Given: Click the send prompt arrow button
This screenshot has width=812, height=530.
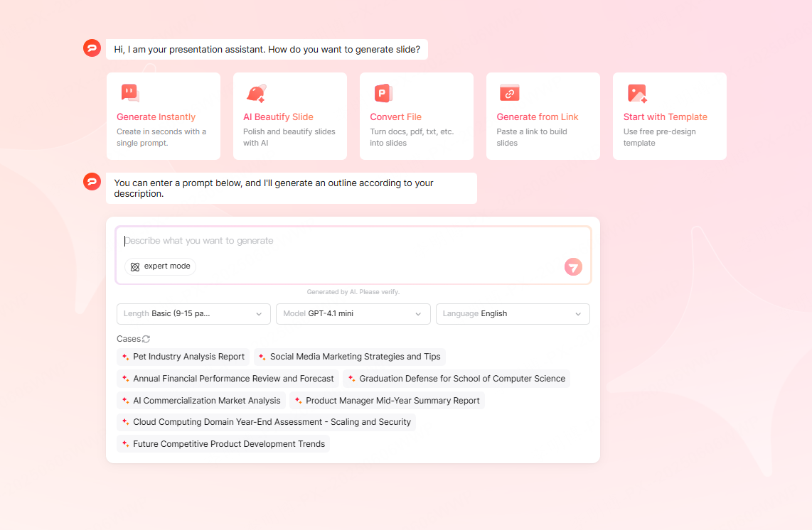Looking at the screenshot, I should pos(573,266).
